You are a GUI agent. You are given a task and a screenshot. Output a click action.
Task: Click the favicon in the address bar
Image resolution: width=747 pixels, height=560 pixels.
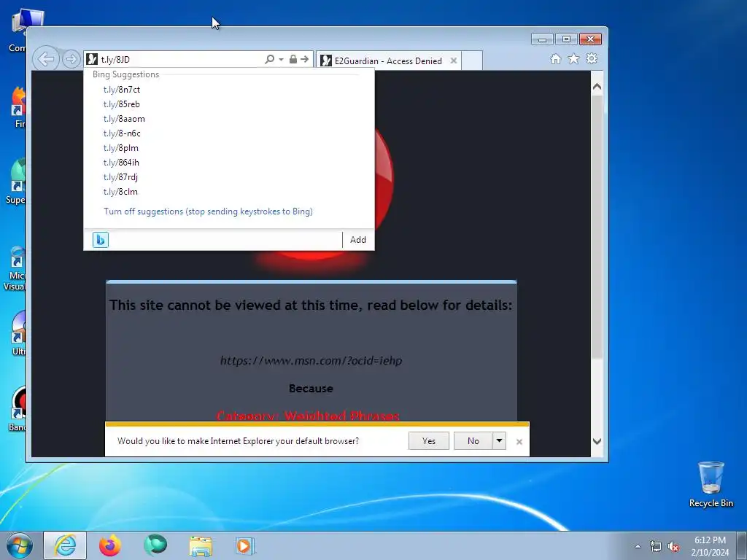(93, 60)
